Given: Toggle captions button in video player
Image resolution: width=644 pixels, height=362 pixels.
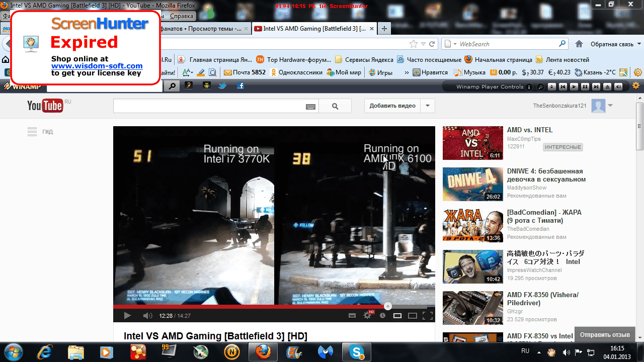Looking at the screenshot, I should pos(352,316).
